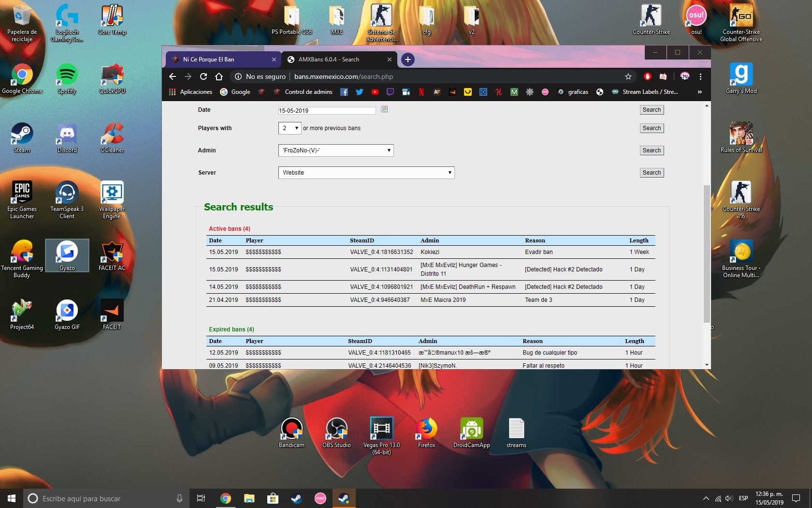Open the Gyazo desktop shortcut
Viewport: 812px width, 508px height.
pyautogui.click(x=67, y=255)
